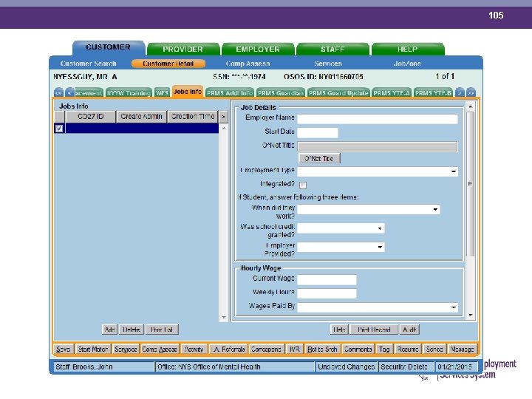Open Services submenu
532x399 pixels.
point(328,64)
